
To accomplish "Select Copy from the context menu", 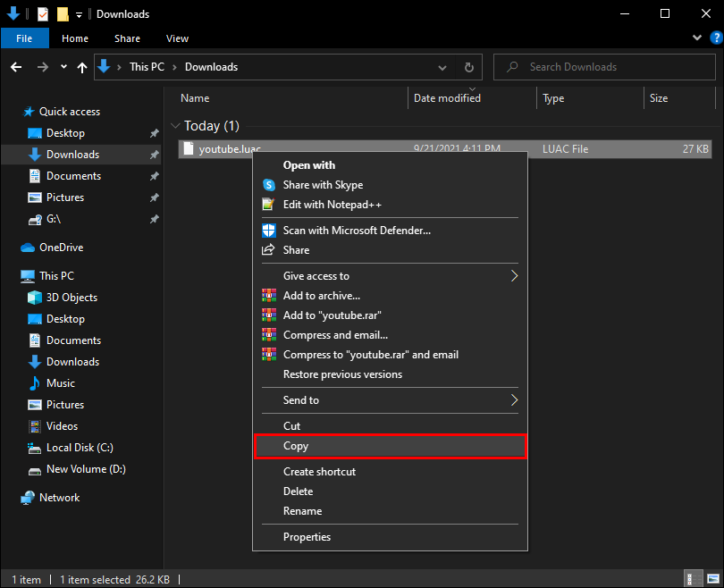I will point(296,446).
